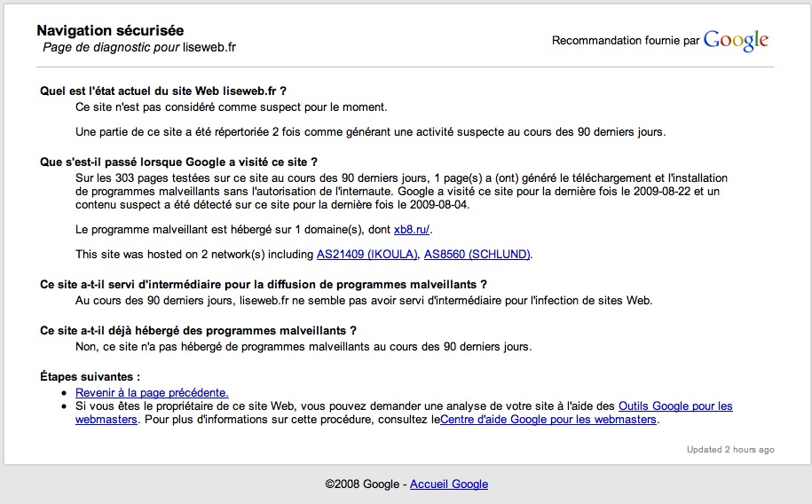Open the xb8.ru/ domain link
This screenshot has width=812, height=504.
click(412, 231)
